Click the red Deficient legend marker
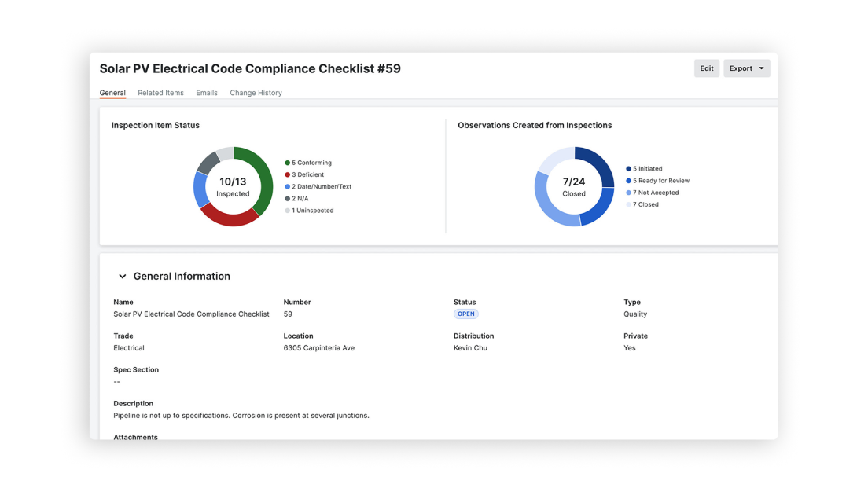This screenshot has width=868, height=488. coord(286,174)
